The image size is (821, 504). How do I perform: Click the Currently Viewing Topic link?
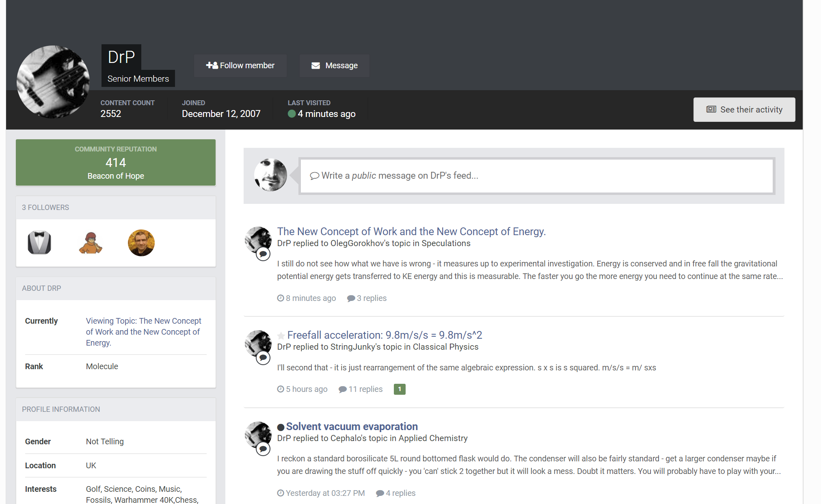coord(143,332)
